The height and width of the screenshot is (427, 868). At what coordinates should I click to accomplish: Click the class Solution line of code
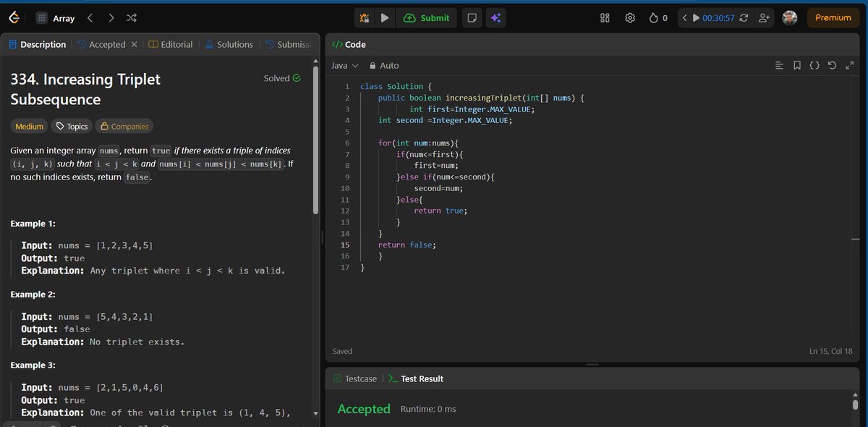click(396, 86)
